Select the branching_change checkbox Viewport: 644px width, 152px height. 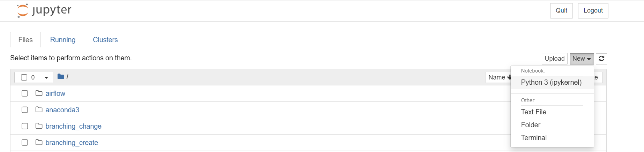25,126
